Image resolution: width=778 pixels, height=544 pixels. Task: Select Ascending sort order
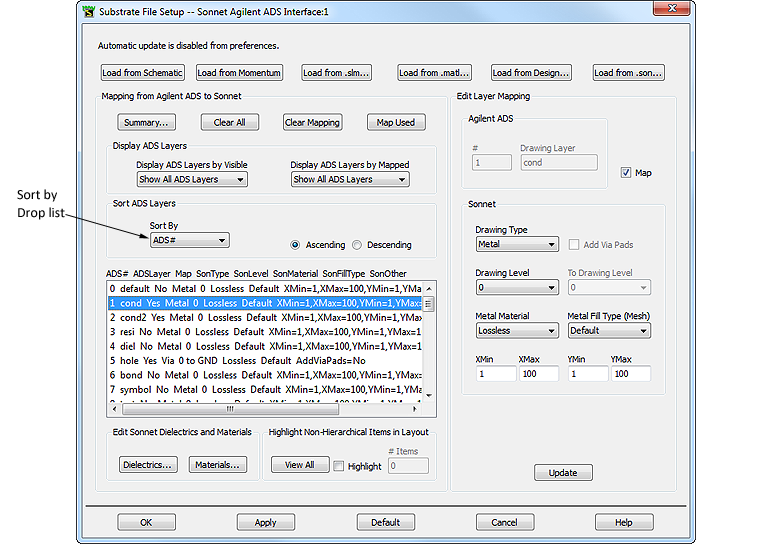pos(295,245)
